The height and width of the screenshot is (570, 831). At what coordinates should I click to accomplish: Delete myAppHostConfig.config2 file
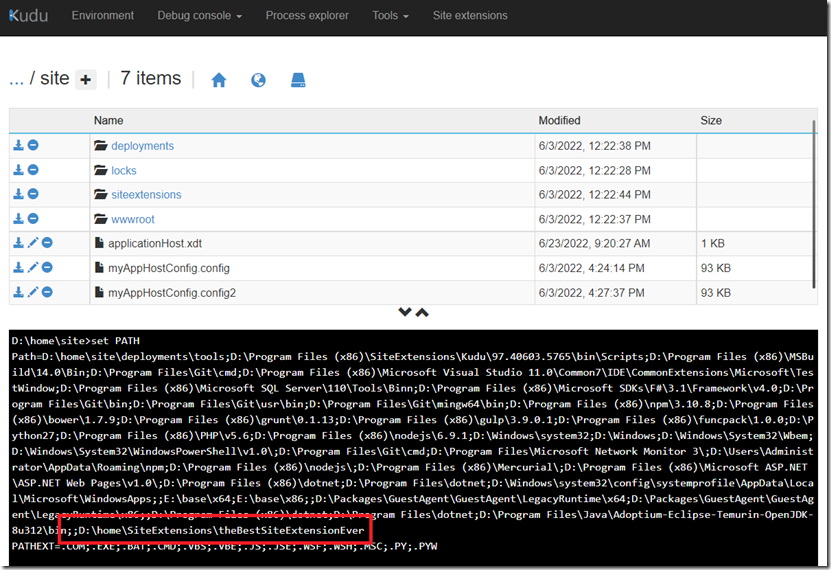pos(47,292)
